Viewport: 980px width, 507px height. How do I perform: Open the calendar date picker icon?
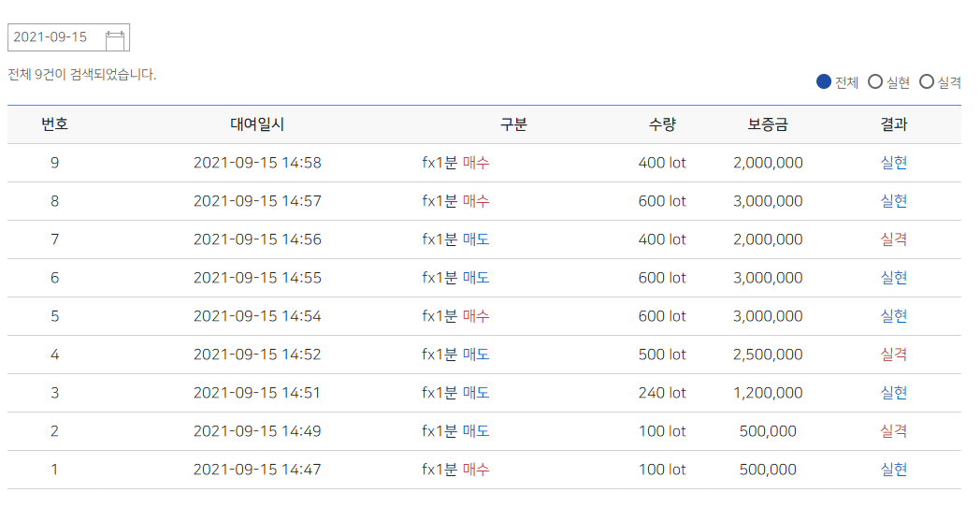click(x=115, y=40)
